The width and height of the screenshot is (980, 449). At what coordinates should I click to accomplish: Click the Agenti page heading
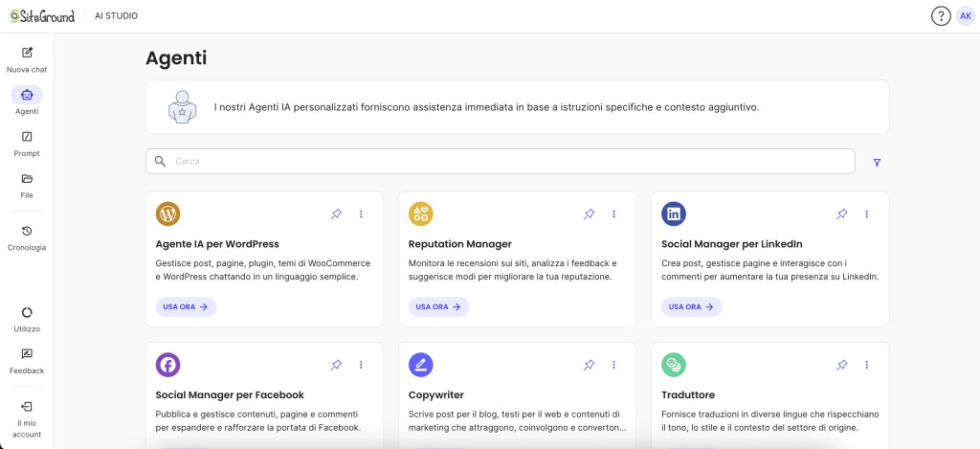(176, 58)
